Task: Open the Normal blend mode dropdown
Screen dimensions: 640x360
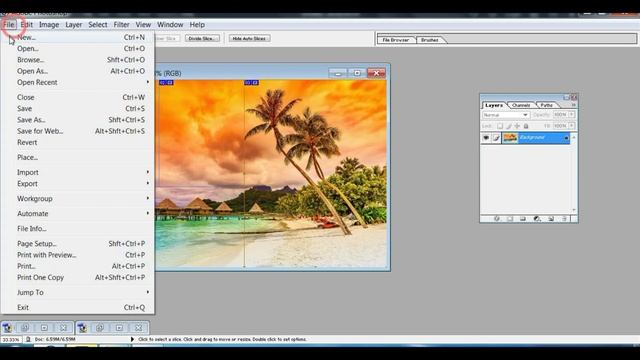Action: click(506, 115)
